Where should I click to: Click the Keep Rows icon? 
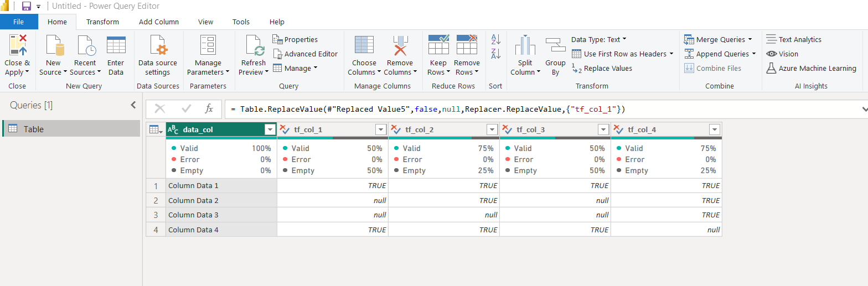[x=438, y=45]
